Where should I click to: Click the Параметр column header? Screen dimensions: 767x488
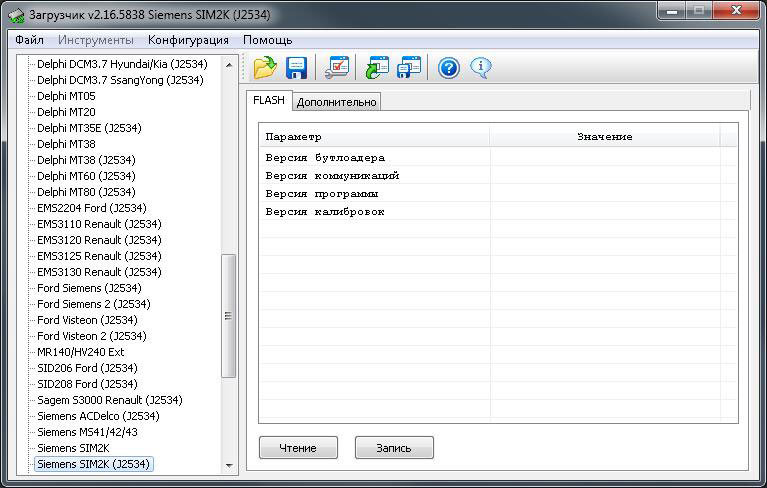pos(374,137)
